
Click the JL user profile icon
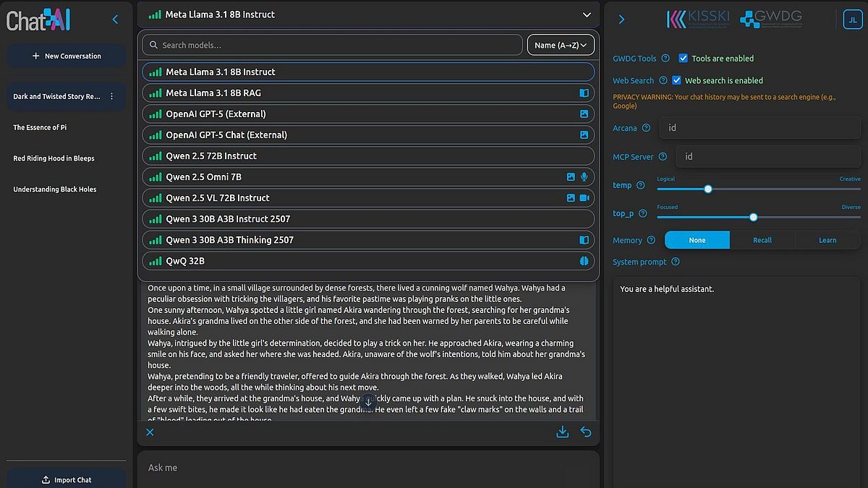click(853, 20)
